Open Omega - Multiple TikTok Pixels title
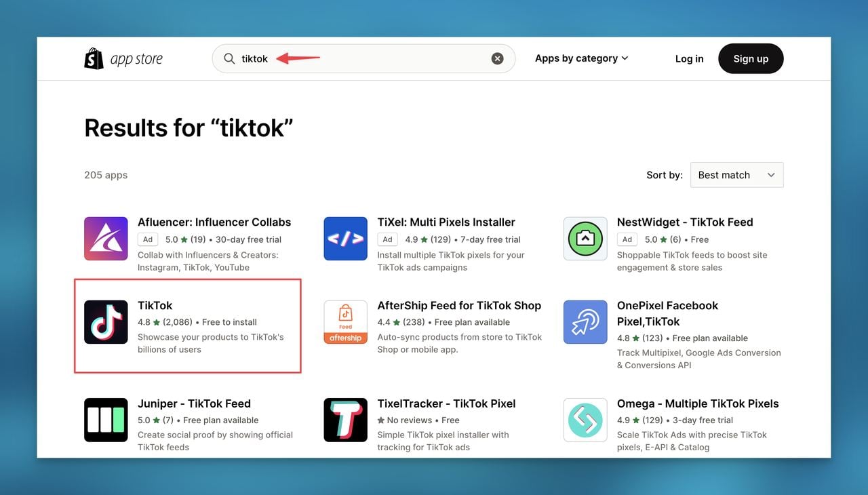The image size is (868, 495). (698, 403)
